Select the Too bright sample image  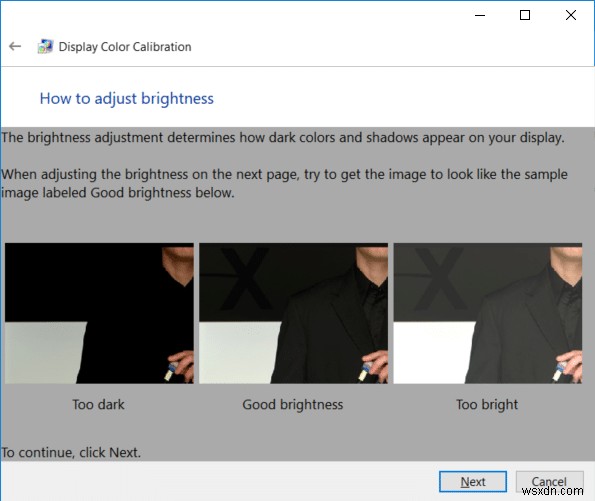[x=488, y=313]
